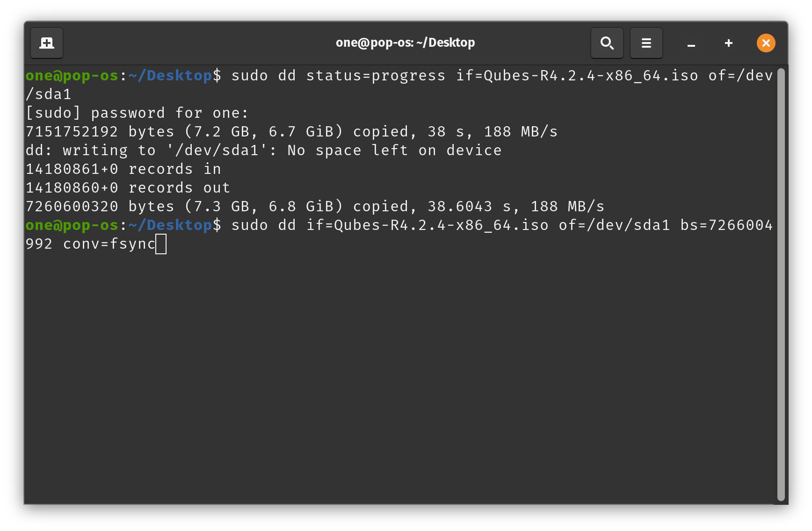Image resolution: width=812 pixels, height=531 pixels.
Task: Click the second prompt's blue ~/Desktop path
Action: (x=170, y=225)
